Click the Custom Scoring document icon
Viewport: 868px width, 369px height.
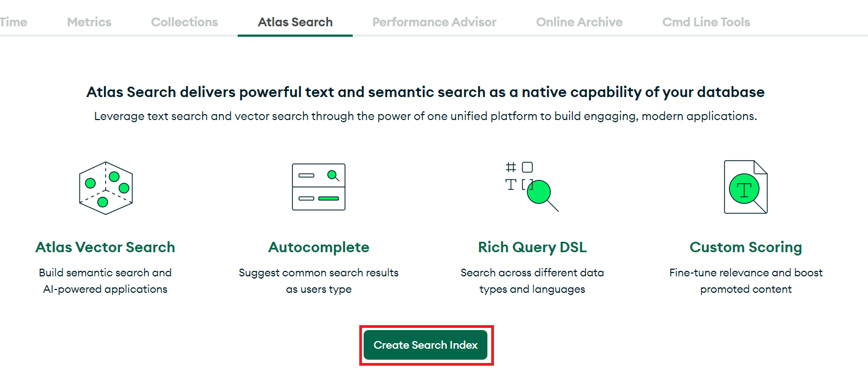pos(745,187)
